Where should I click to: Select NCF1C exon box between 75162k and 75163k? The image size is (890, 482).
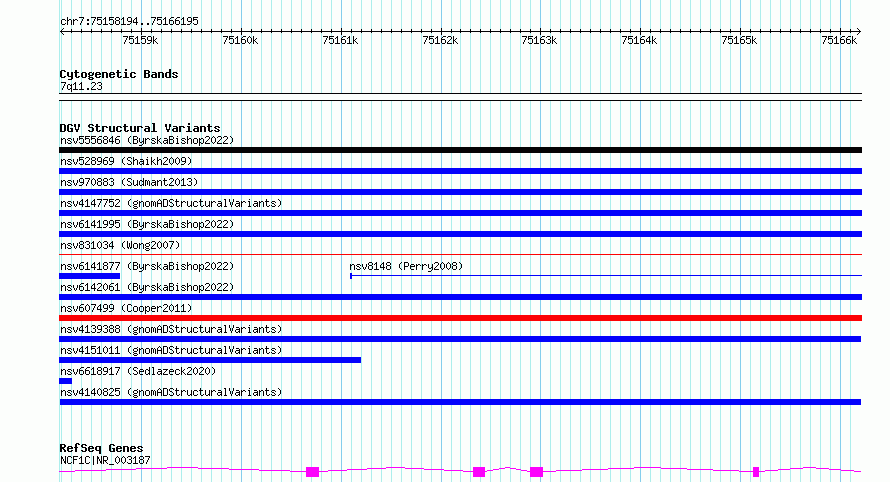tap(479, 472)
